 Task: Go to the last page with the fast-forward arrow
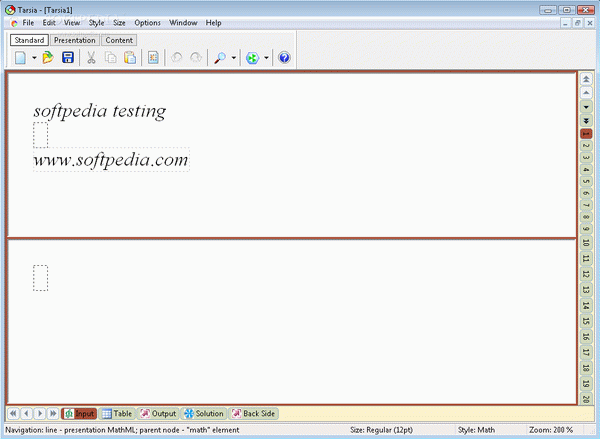click(53, 414)
